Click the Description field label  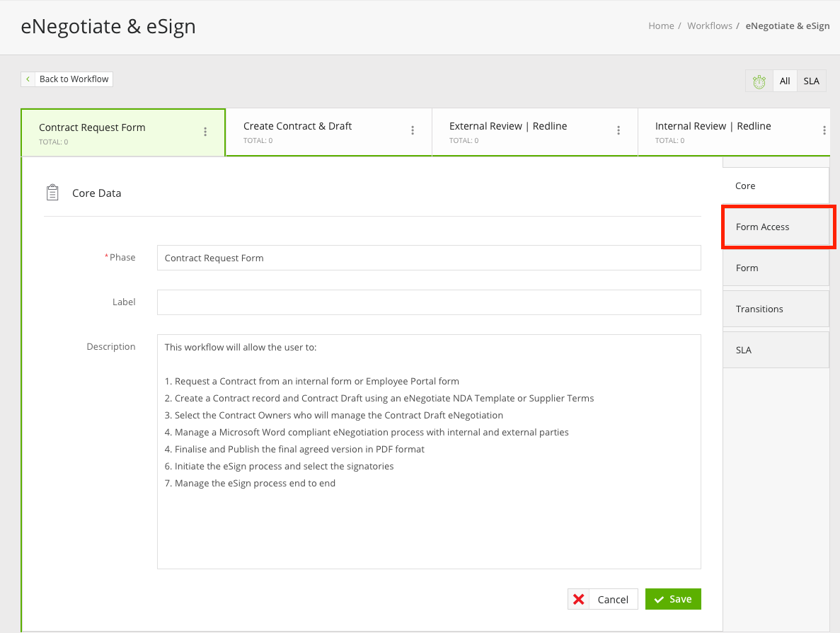click(111, 347)
